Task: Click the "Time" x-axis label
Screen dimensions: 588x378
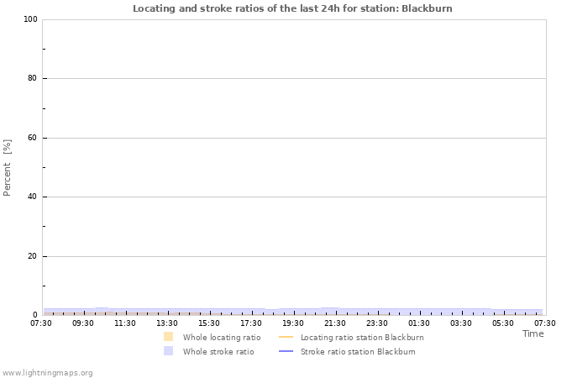Action: tap(533, 333)
